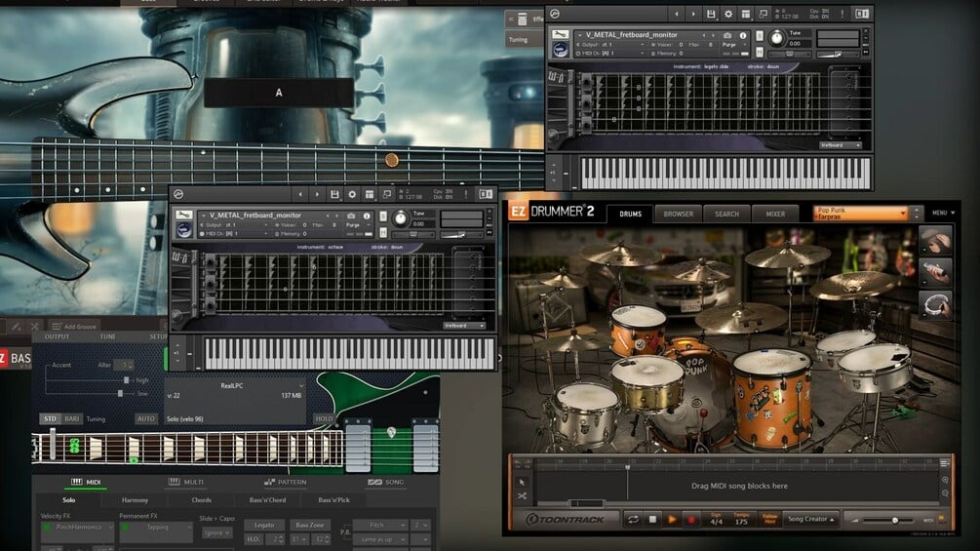Open Slide Capo Ignore dropdown
980x551 pixels.
pos(216,532)
